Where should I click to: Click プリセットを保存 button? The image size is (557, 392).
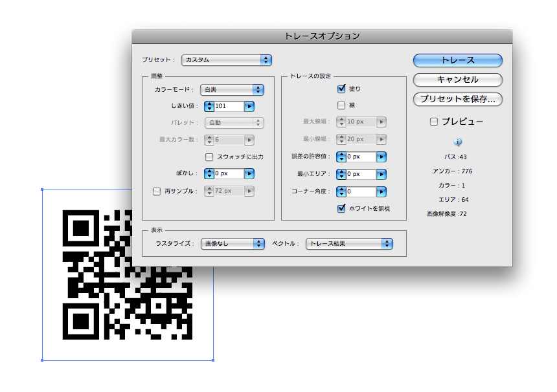tap(457, 99)
